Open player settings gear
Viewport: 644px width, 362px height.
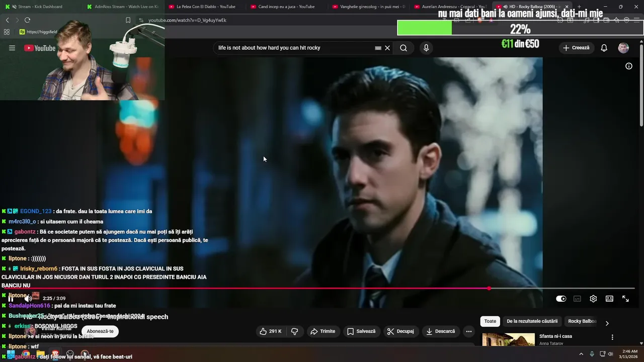click(593, 299)
